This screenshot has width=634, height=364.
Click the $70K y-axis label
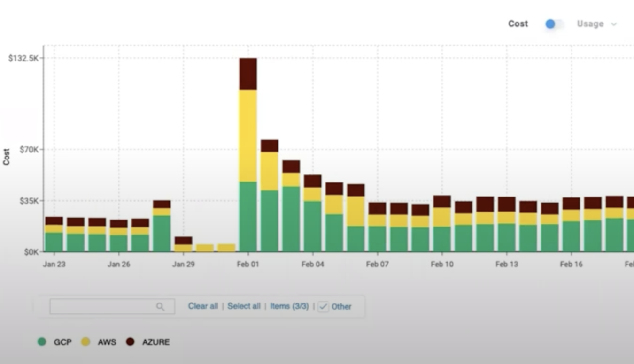pos(29,150)
